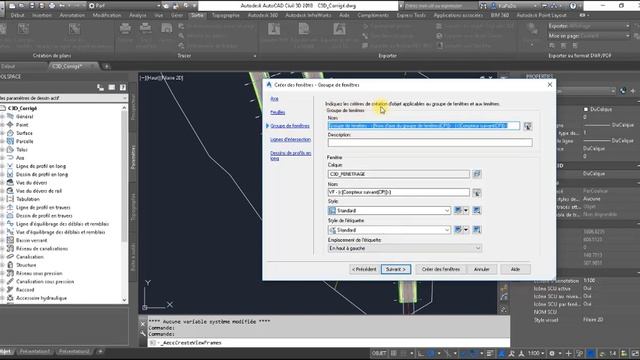Click the help icon in Toolspace header
640x360 pixels.
[x=122, y=87]
